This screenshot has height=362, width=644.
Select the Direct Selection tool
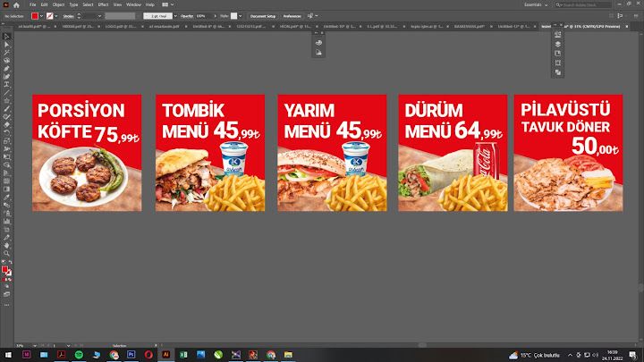pyautogui.click(x=6, y=45)
